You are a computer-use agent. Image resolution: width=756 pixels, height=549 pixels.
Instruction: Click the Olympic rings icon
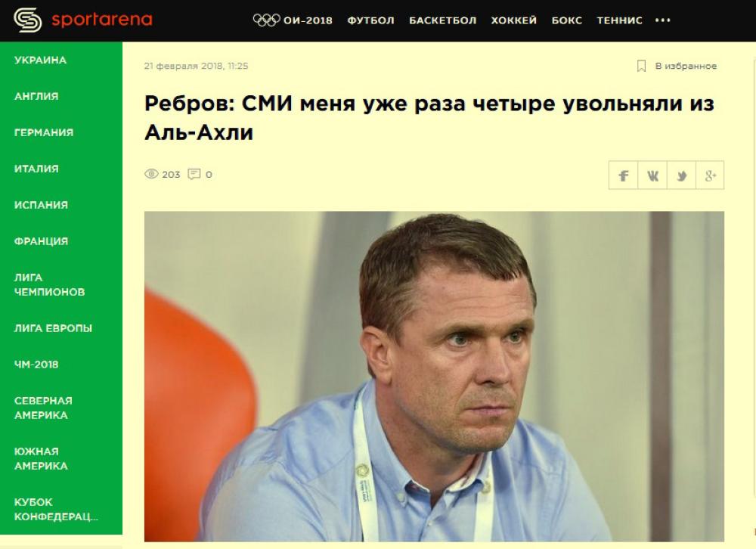pos(267,20)
